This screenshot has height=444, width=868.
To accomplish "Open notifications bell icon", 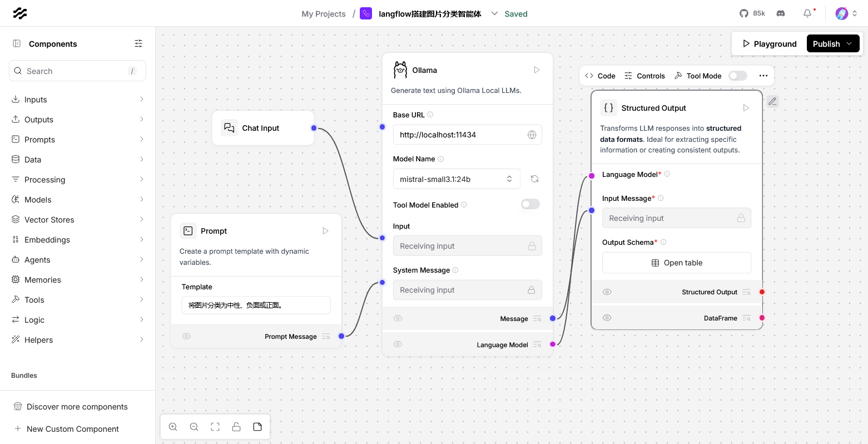I will (807, 13).
